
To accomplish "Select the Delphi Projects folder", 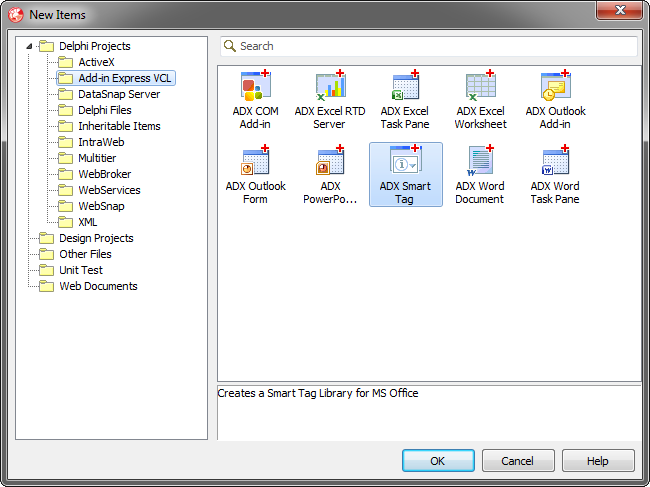I will pyautogui.click(x=85, y=46).
